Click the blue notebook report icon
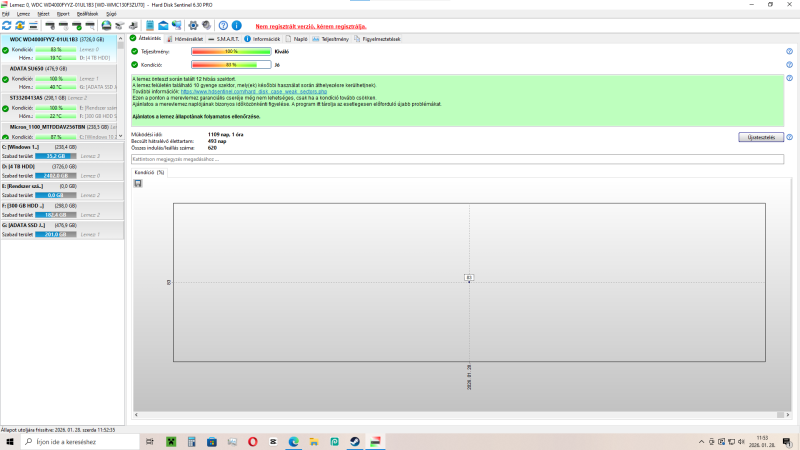 click(x=150, y=26)
